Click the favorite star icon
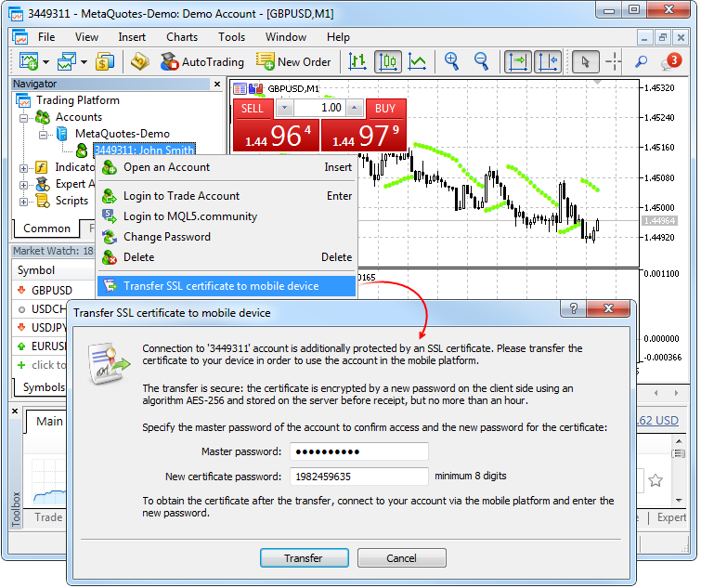The width and height of the screenshot is (701, 588). click(x=656, y=480)
